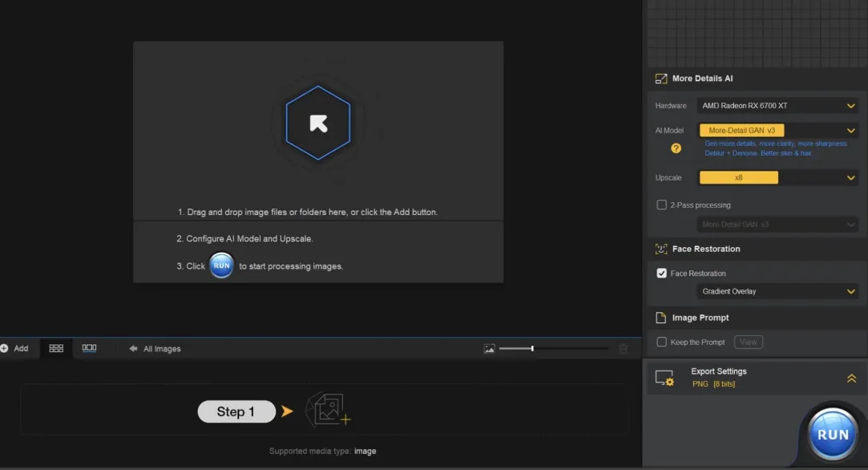Open the AI Model dropdown

click(777, 130)
